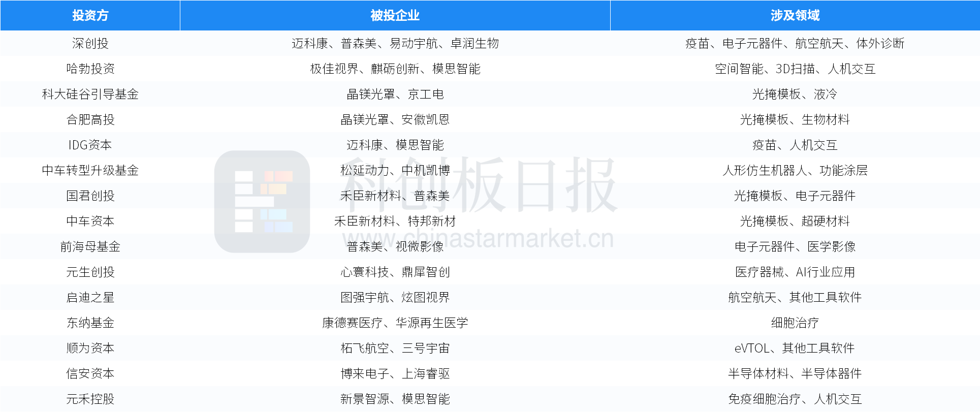Click the 科大硅谷引导基金 investor name
The image size is (980, 412).
[90, 94]
